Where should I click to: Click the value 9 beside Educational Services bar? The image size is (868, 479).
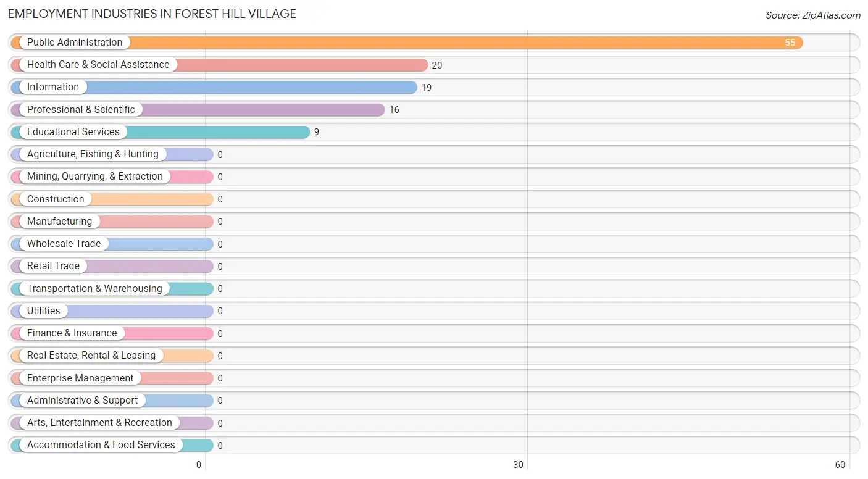[317, 133]
